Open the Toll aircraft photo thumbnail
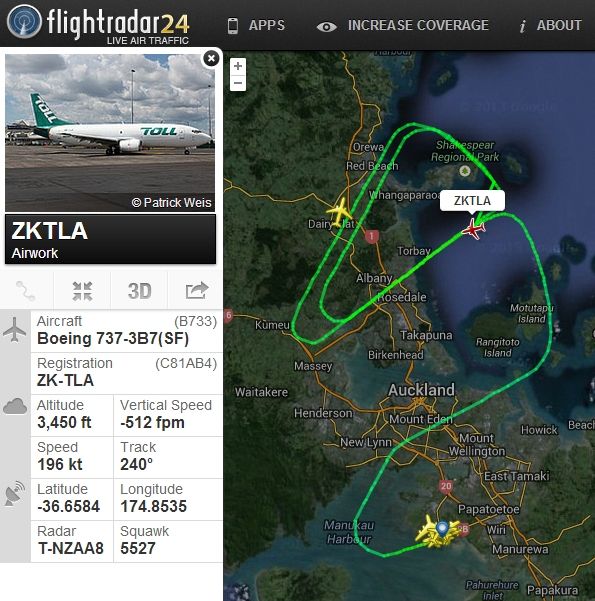Screen dimensions: 595x601 pyautogui.click(x=110, y=133)
